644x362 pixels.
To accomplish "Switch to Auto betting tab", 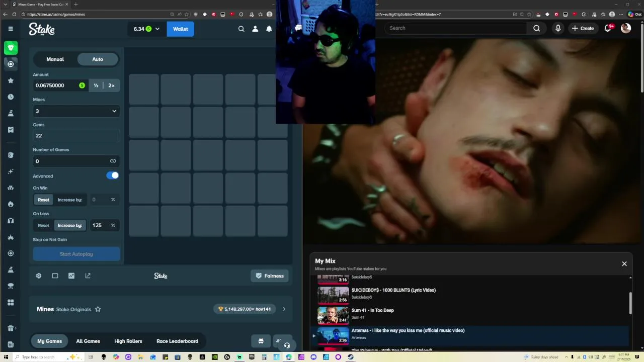I will click(98, 59).
